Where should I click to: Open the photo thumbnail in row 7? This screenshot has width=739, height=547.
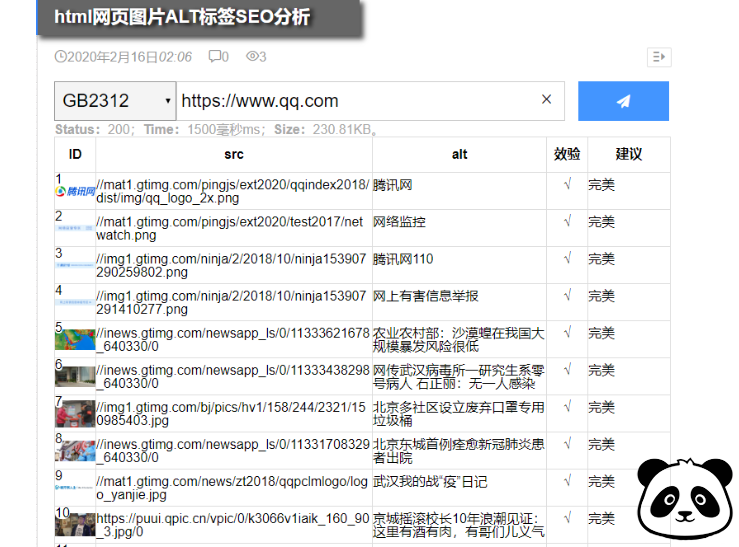[x=75, y=414]
